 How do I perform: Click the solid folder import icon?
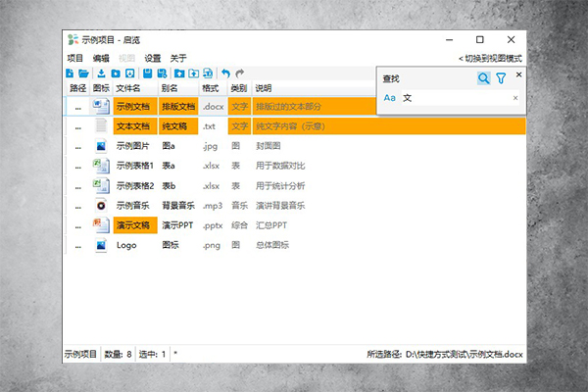point(116,73)
